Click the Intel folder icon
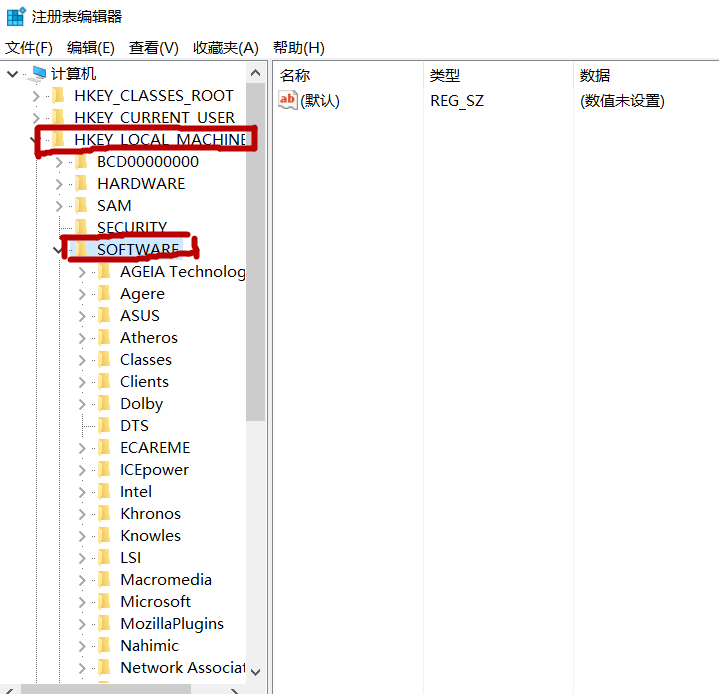This screenshot has width=719, height=694. [x=105, y=492]
